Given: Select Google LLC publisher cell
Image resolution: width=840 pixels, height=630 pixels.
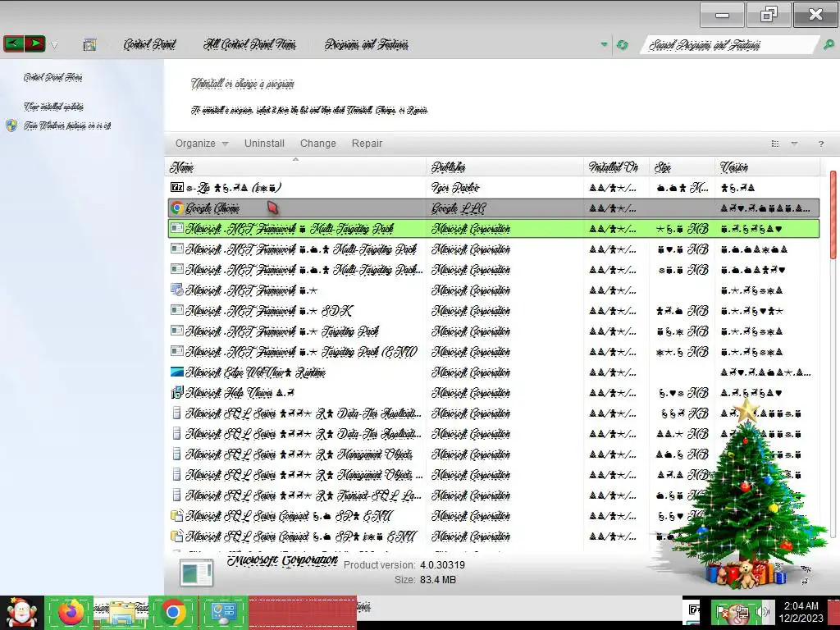Looking at the screenshot, I should click(459, 208).
